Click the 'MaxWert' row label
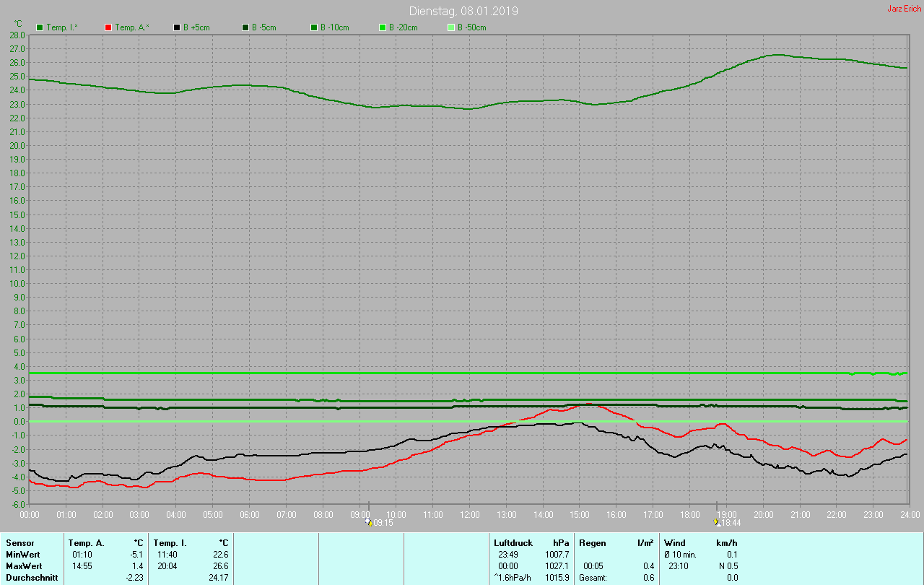This screenshot has width=924, height=585. [24, 565]
